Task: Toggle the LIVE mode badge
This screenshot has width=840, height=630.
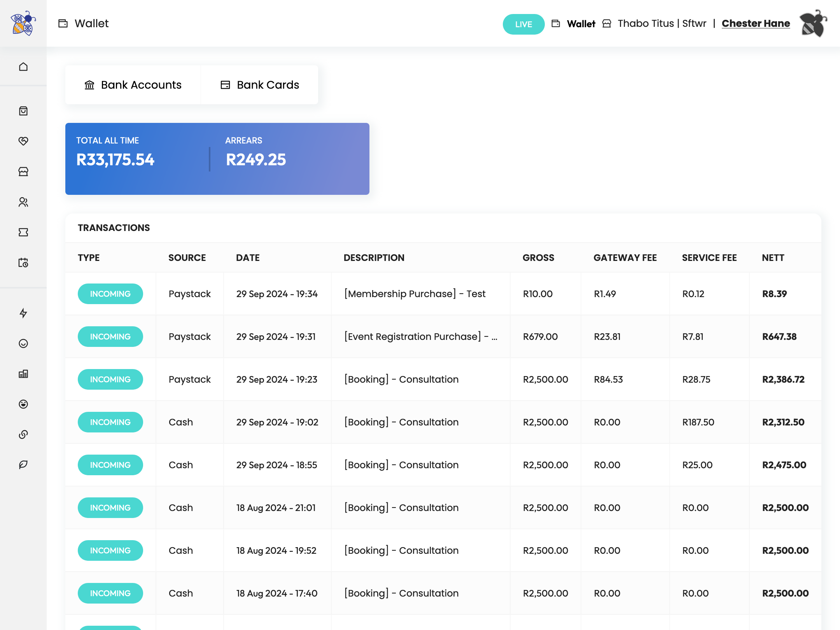Action: click(x=523, y=24)
